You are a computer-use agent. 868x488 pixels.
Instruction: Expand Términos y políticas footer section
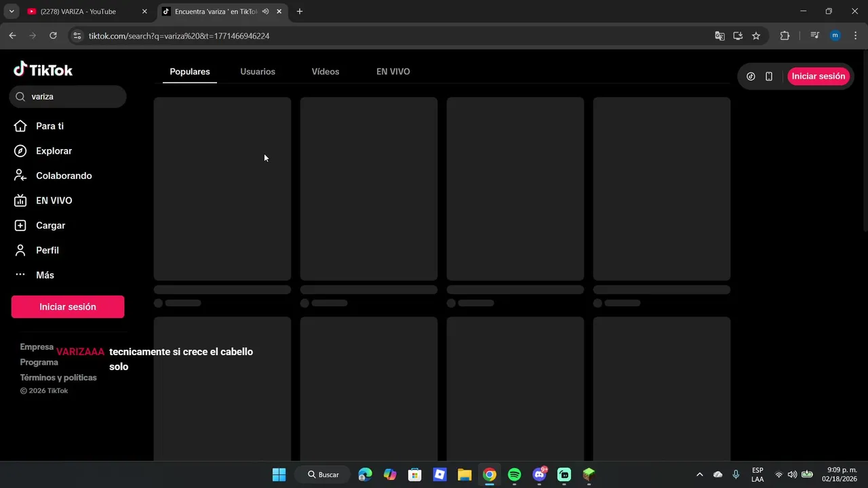click(58, 378)
